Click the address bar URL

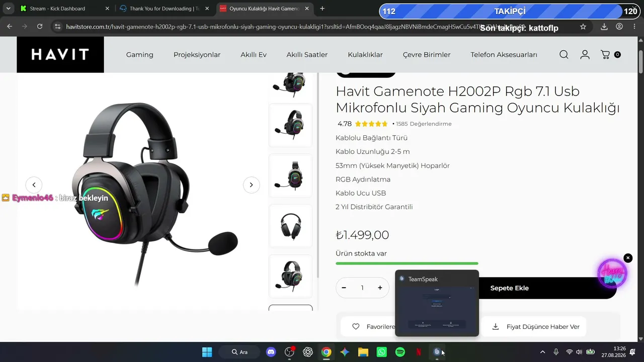[296, 27]
